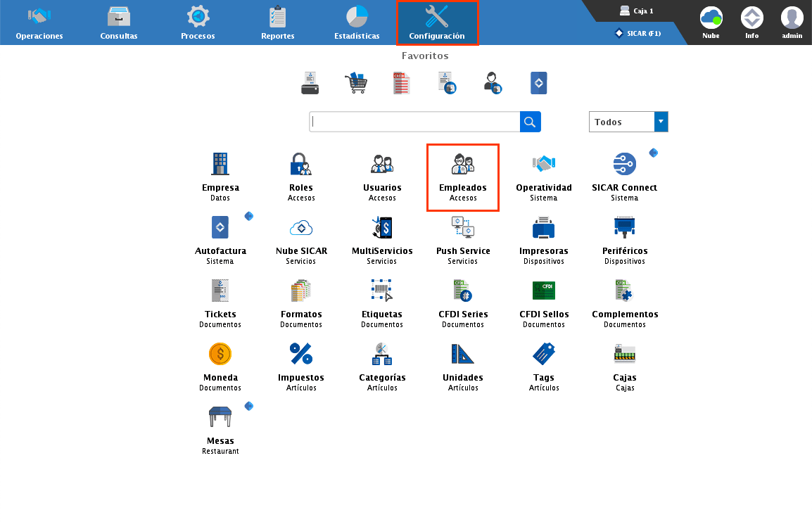The height and width of the screenshot is (522, 812).
Task: Open the Caja 1 register selector
Action: coord(636,11)
